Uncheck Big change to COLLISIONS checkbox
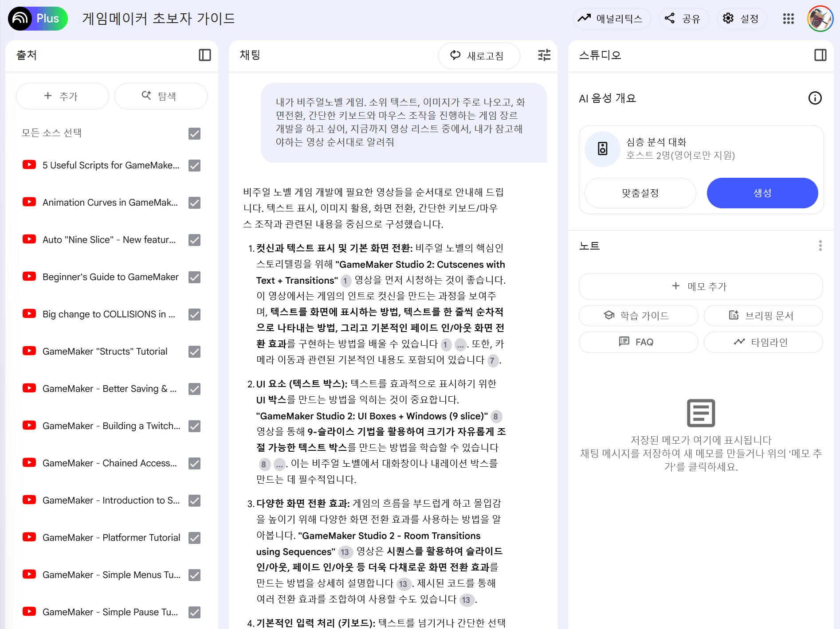The width and height of the screenshot is (840, 629). (194, 314)
